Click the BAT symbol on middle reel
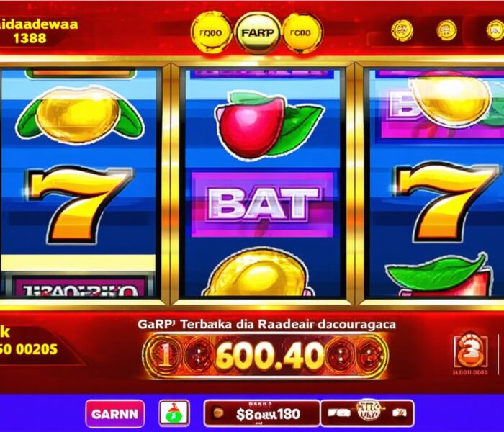This screenshot has width=504, height=432. tap(263, 205)
